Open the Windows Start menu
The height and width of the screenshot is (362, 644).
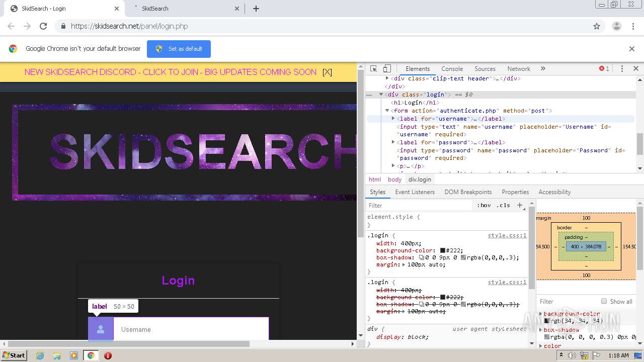coord(14,355)
